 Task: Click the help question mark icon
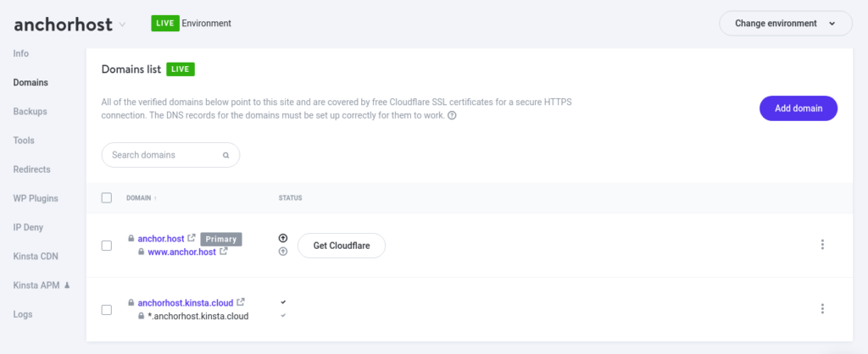click(452, 116)
